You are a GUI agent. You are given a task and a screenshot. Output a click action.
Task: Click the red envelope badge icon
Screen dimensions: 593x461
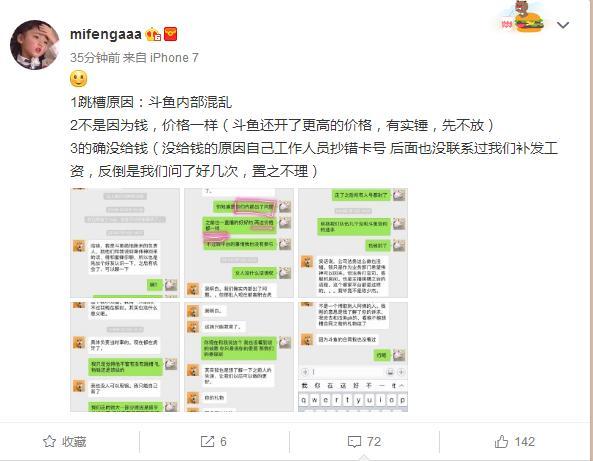point(171,34)
